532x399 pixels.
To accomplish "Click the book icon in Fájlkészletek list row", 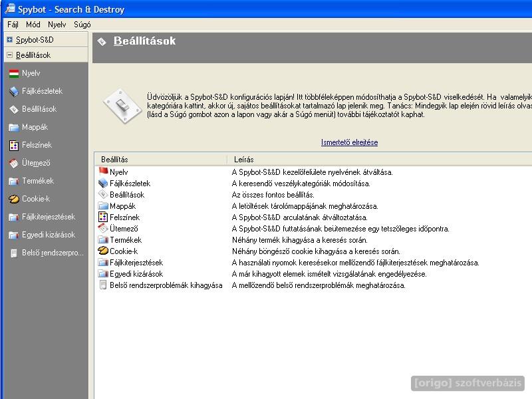I will [x=103, y=184].
